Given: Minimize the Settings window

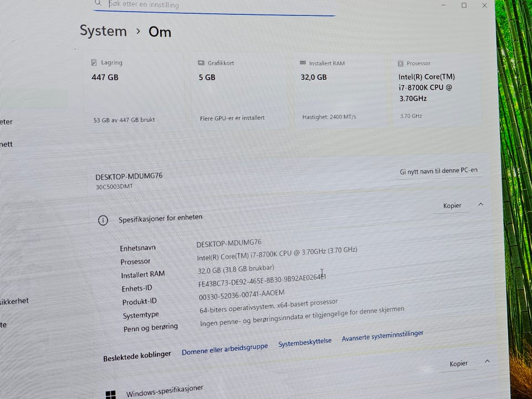Looking at the screenshot, I should 443,5.
